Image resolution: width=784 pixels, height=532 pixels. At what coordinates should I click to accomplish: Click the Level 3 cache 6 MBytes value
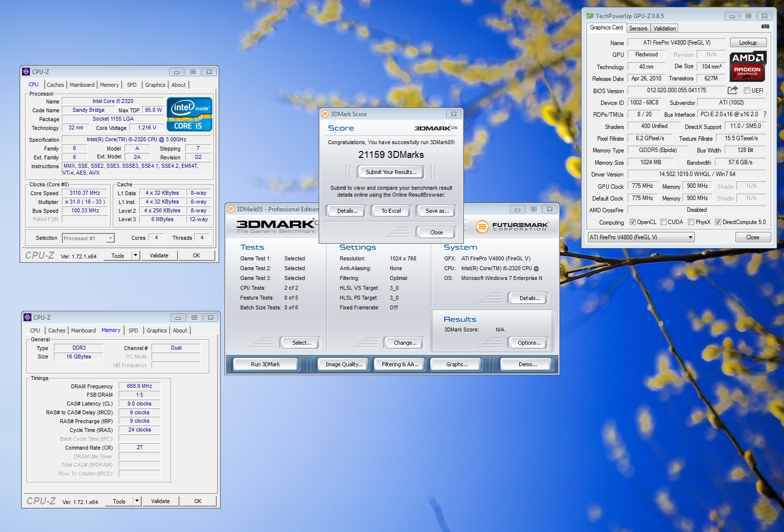click(x=162, y=219)
